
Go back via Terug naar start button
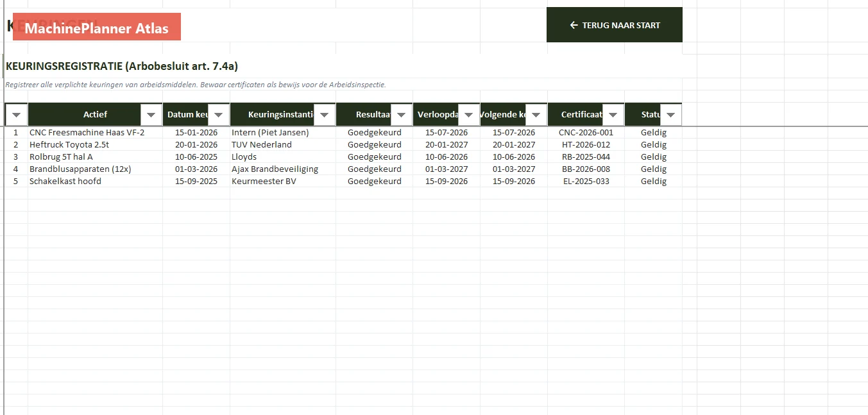[x=614, y=25]
